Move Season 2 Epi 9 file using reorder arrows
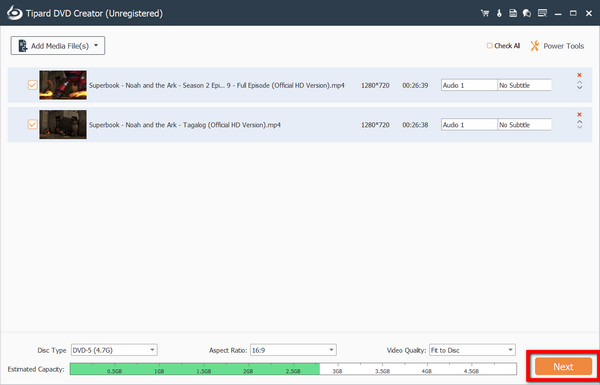This screenshot has width=600, height=385. click(x=579, y=85)
